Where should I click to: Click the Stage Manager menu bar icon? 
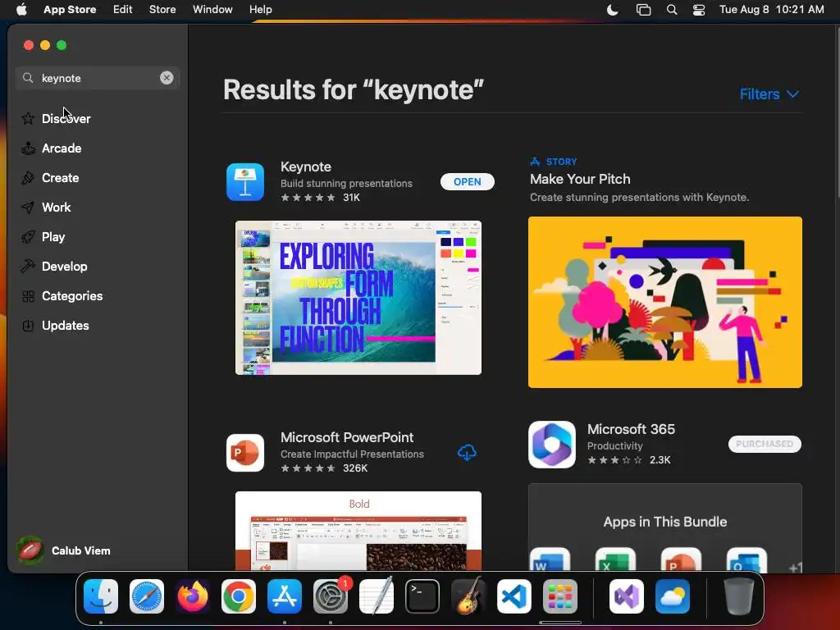click(643, 10)
